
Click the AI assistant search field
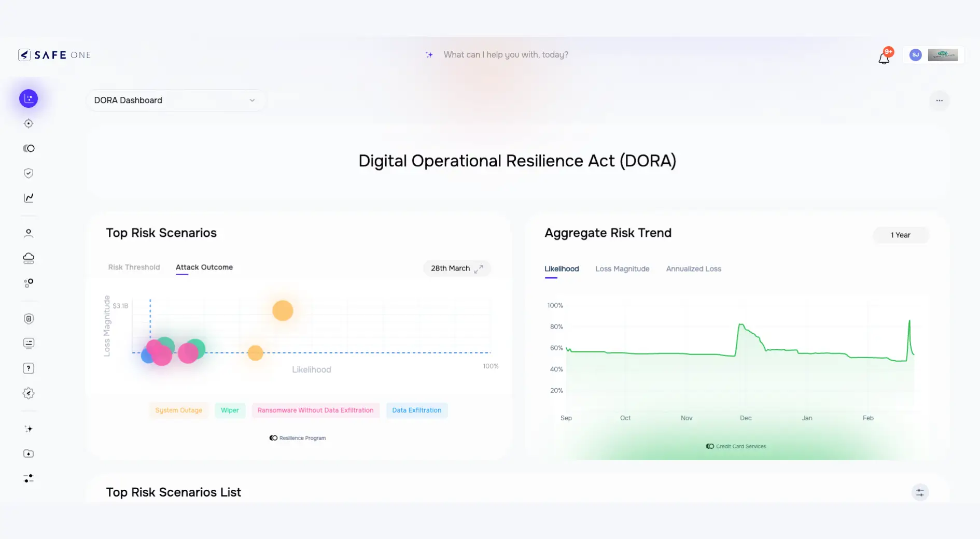point(506,55)
